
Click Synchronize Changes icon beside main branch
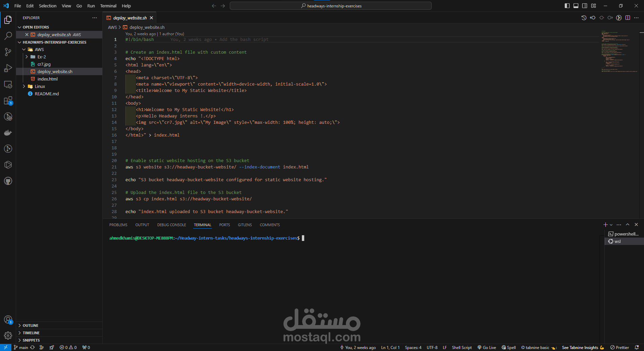(x=33, y=347)
